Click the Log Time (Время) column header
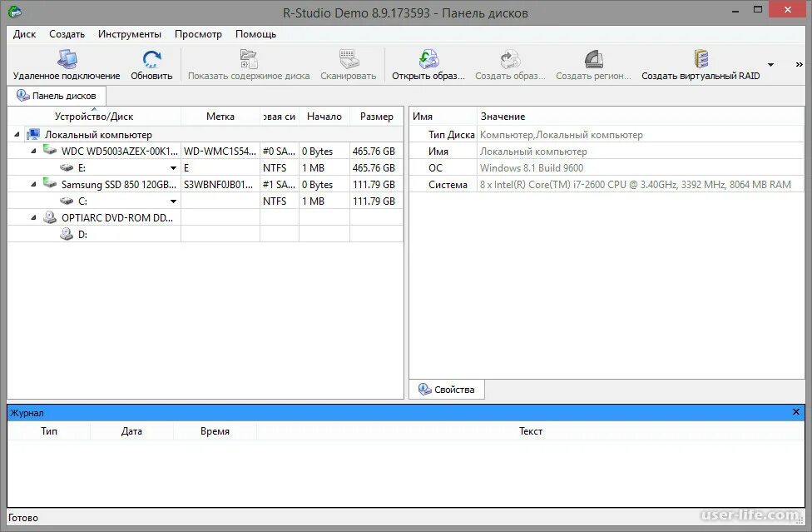 (x=215, y=431)
